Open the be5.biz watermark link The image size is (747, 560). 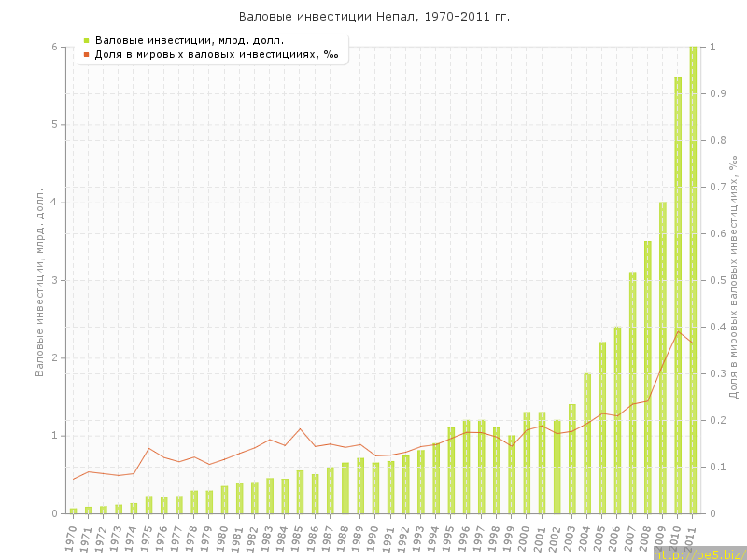[699, 553]
